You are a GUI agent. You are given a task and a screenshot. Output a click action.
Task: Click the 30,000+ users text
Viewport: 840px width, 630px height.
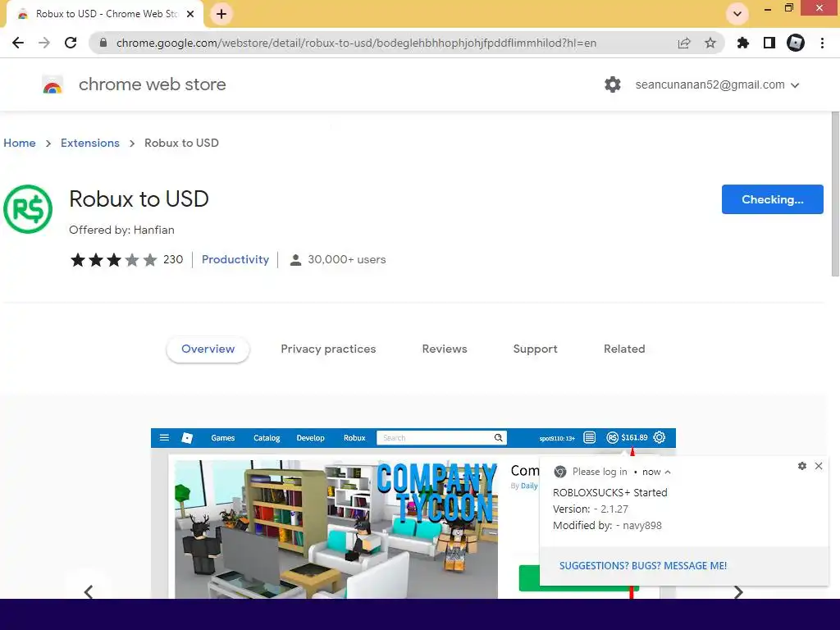tap(347, 259)
